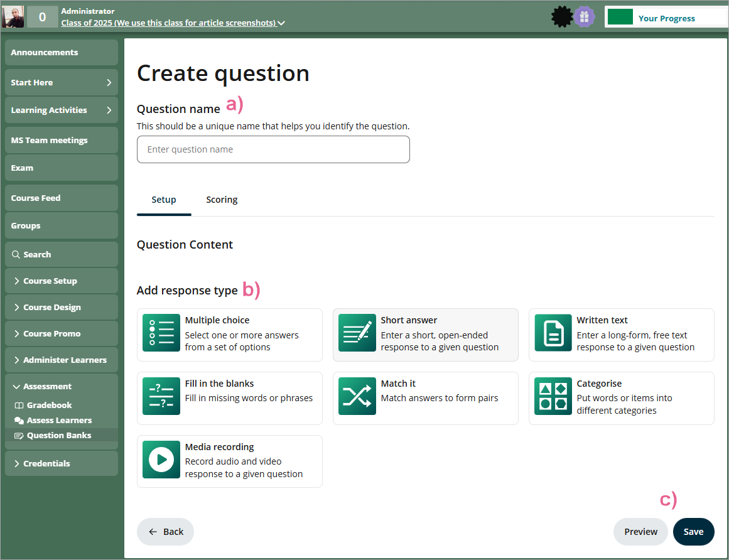Pick the Written text document icon
Viewport: 729px width, 560px height.
[553, 333]
